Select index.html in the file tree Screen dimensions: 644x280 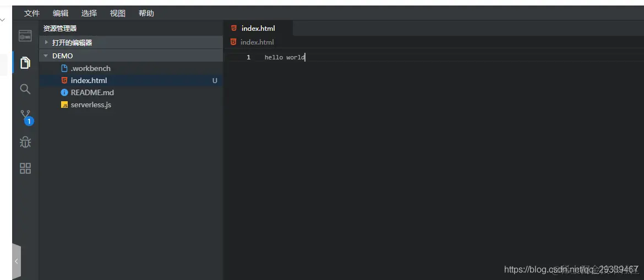pos(130,80)
